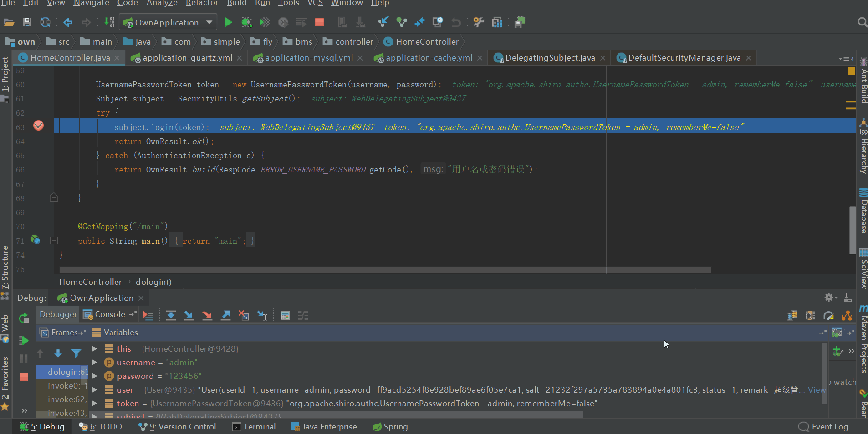Synchronize project with the refresh arrows icon
This screenshot has width=868, height=434.
pos(45,22)
